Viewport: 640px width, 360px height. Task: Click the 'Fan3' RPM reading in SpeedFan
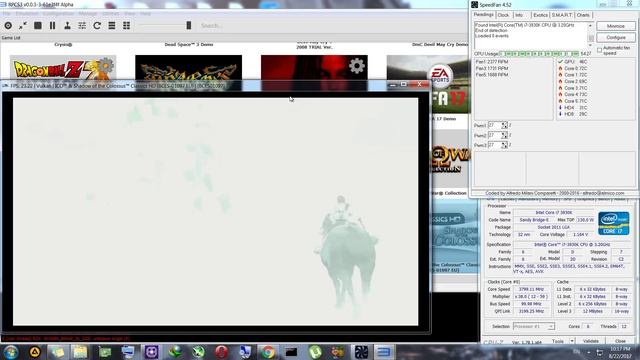[492, 68]
